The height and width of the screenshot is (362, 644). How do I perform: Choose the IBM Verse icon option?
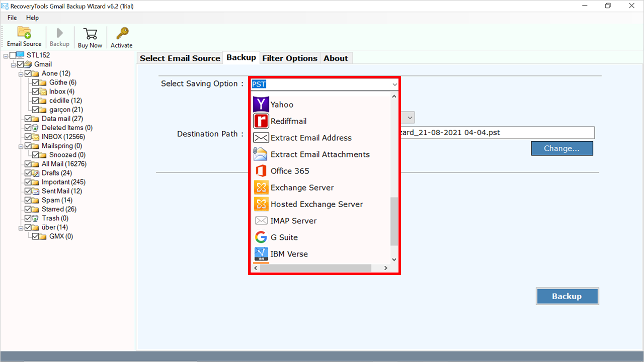[261, 254]
